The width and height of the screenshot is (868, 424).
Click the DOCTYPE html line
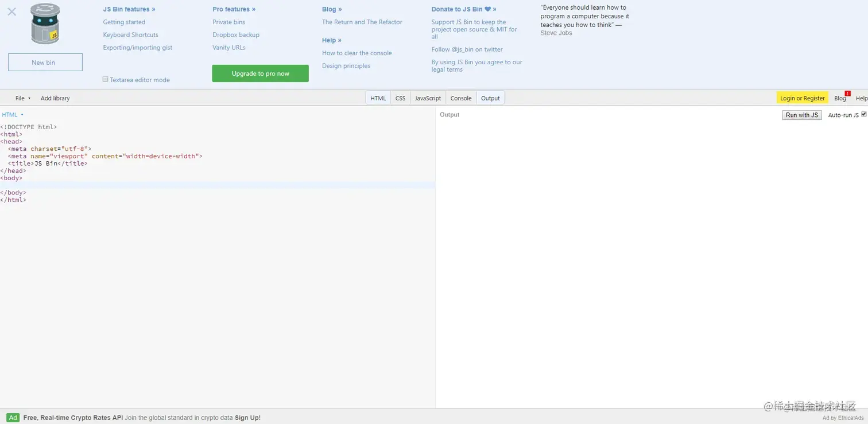pyautogui.click(x=29, y=127)
